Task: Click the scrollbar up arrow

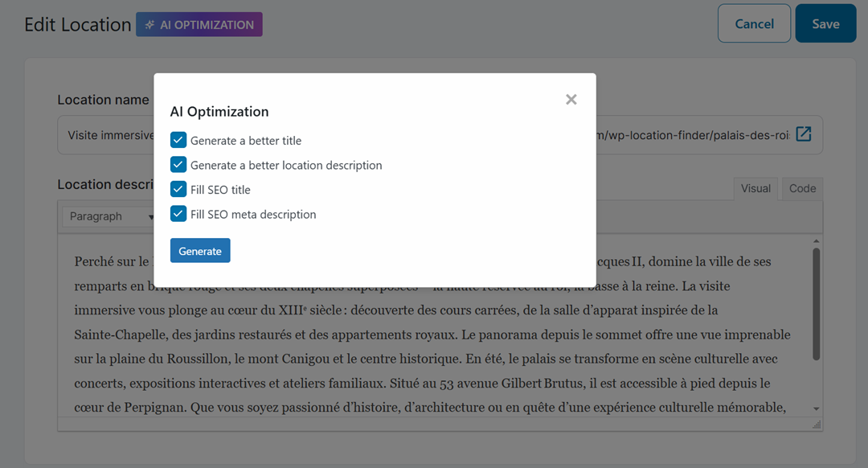Action: [817, 239]
